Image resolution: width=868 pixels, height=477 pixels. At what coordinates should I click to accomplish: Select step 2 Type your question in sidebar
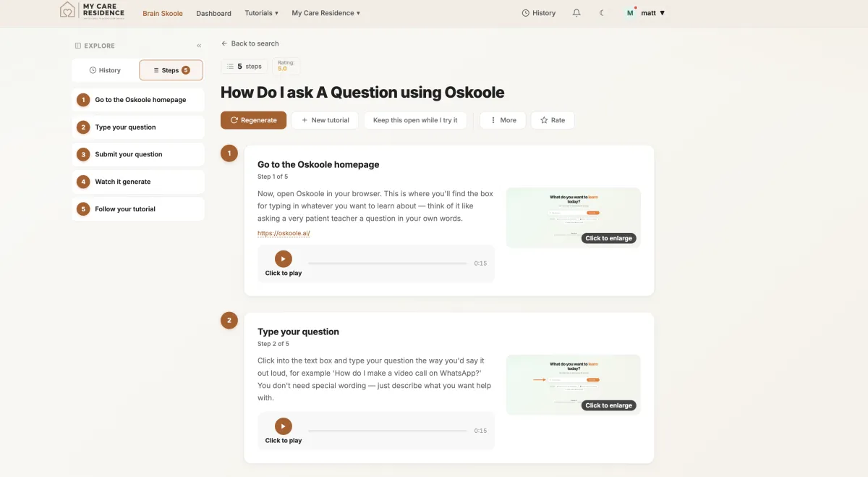(138, 127)
